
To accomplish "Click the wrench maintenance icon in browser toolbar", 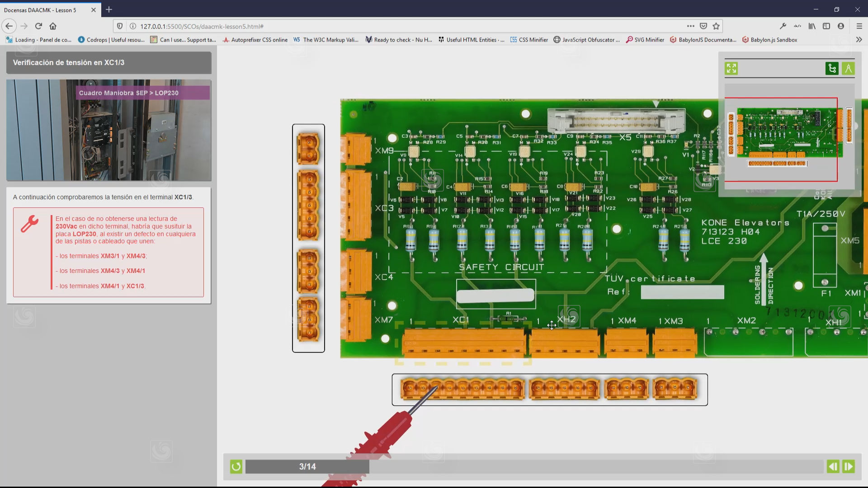I will tap(783, 26).
